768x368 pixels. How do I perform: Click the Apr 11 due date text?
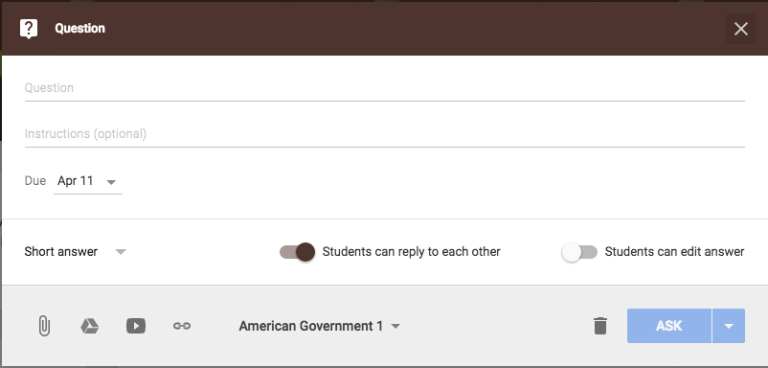(x=75, y=181)
